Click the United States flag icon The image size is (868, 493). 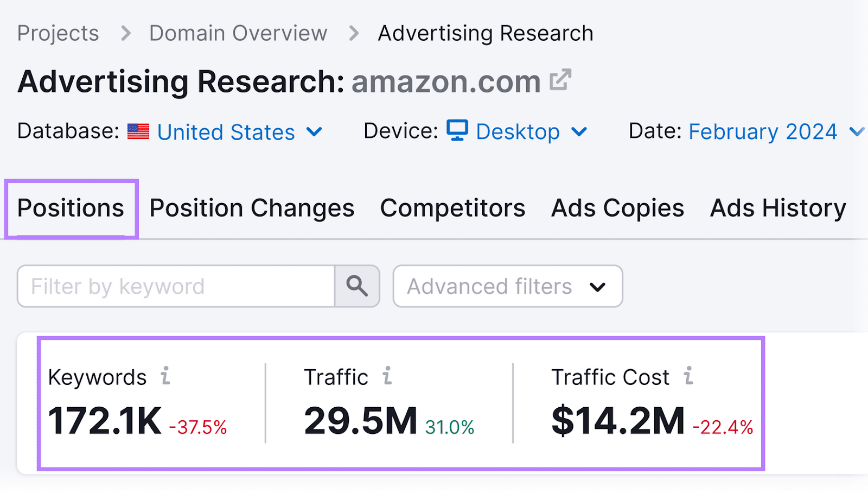coord(138,131)
